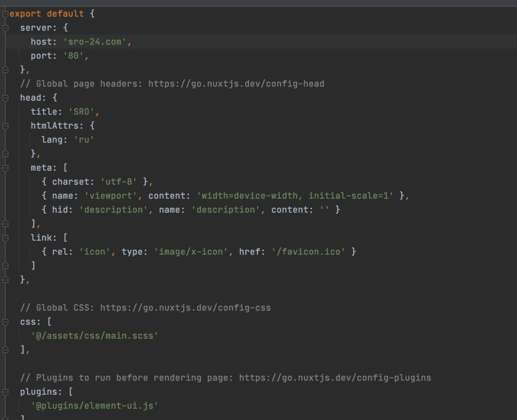Open the go.nuxtjs.dev/config-plugins URL in comment
This screenshot has width=517, height=420.
tap(335, 378)
